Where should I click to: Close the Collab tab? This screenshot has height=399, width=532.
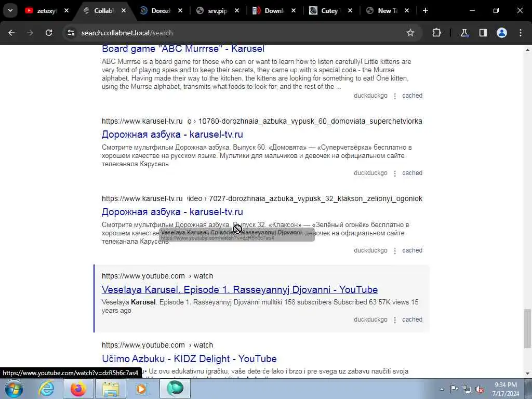click(x=124, y=11)
